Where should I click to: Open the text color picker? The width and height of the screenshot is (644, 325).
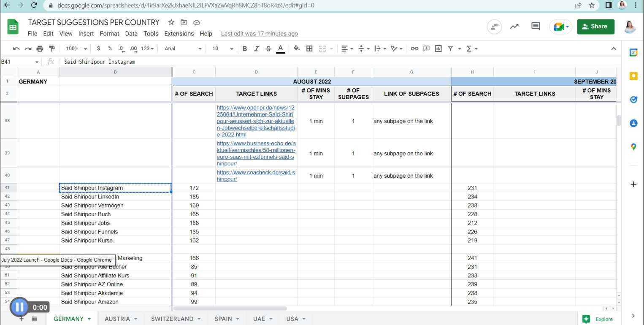click(x=280, y=49)
